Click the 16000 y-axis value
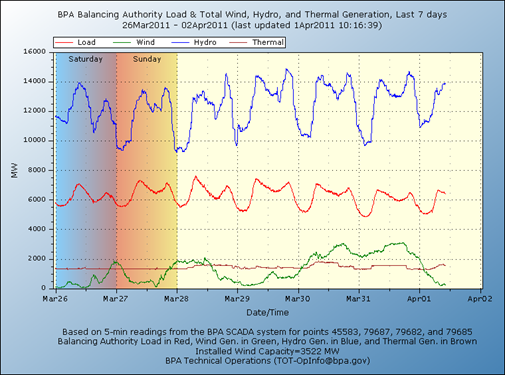This screenshot has height=375, width=505. click(35, 52)
